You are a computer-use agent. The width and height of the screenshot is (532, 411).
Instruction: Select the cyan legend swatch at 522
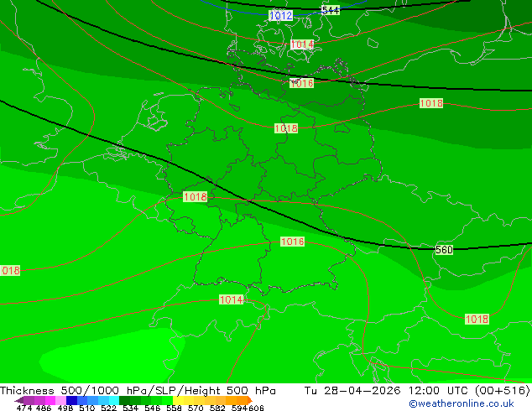[x=114, y=400]
